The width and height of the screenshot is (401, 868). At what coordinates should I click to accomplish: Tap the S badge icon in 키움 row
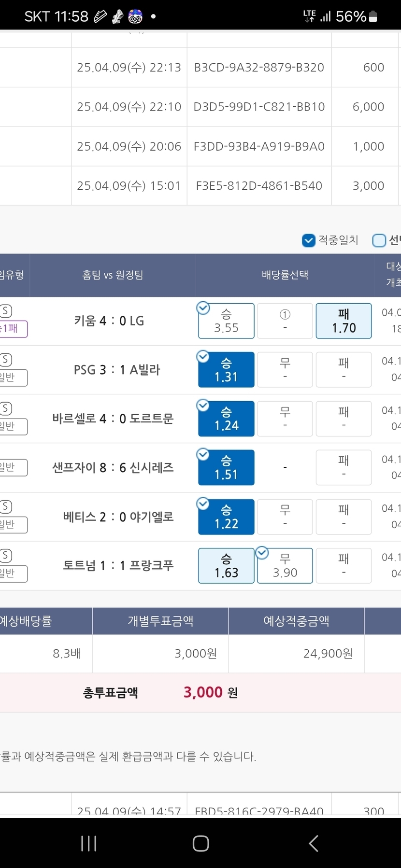(x=6, y=311)
